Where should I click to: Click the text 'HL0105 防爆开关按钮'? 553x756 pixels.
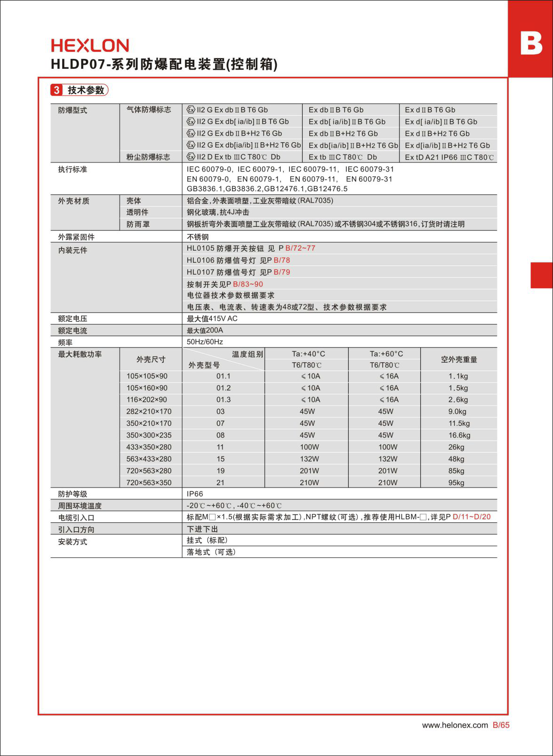(225, 248)
